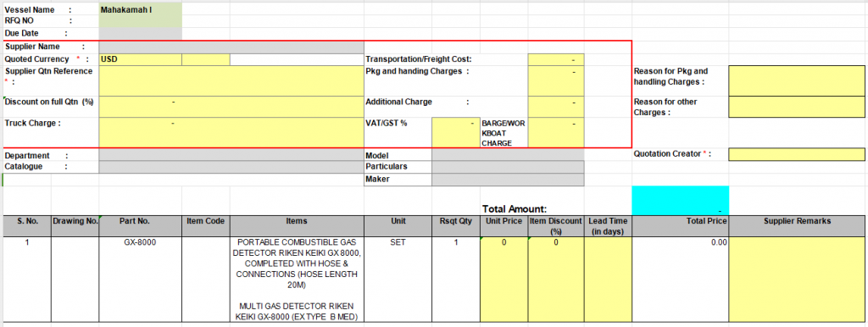Image resolution: width=868 pixels, height=327 pixels.
Task: Select the portable combustible gas detector item description
Action: 297,280
